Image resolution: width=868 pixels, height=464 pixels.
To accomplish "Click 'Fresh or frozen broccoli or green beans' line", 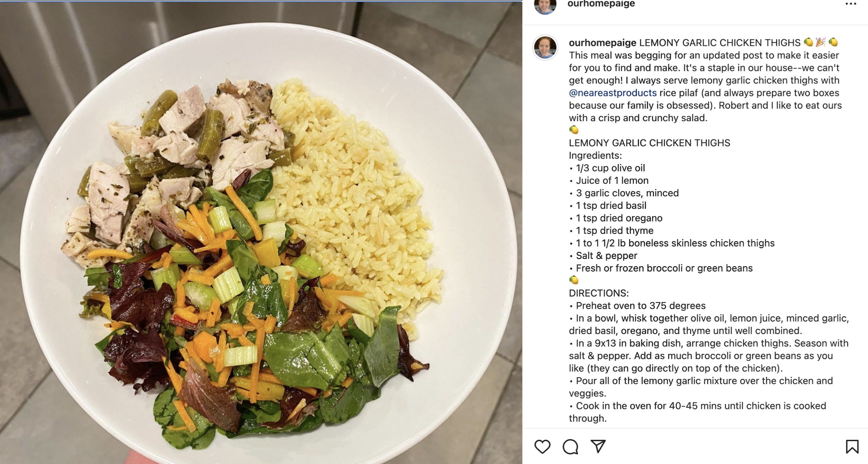I will coord(664,268).
